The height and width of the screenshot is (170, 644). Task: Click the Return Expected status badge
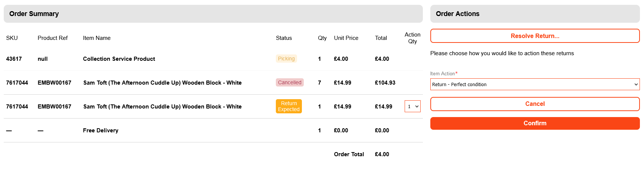point(288,106)
